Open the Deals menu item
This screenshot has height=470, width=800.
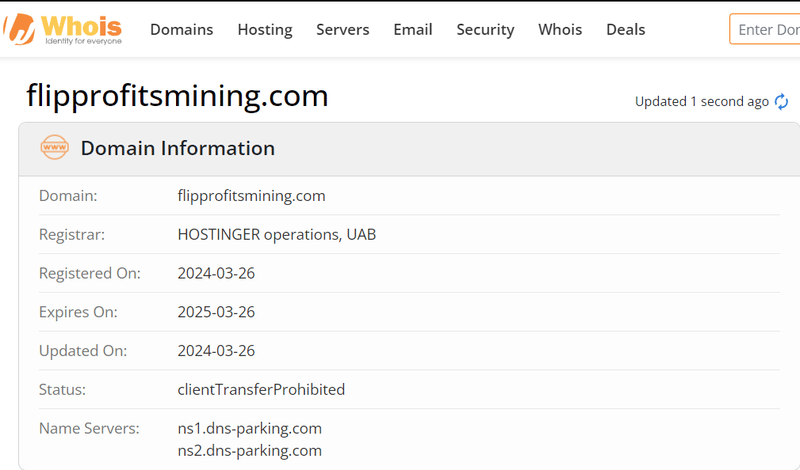pyautogui.click(x=626, y=30)
